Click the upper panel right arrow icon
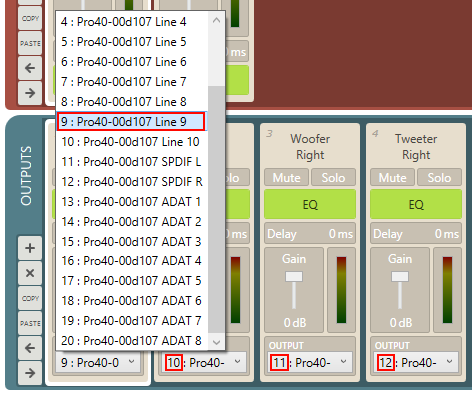472x395 pixels. (x=30, y=93)
